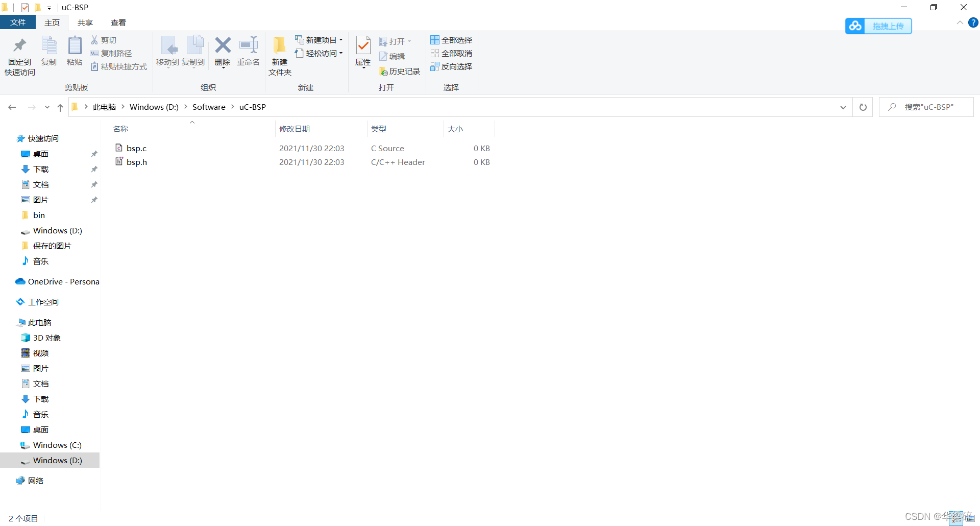The height and width of the screenshot is (526, 980).
Task: Collapse the ribbon with the caret
Action: coord(960,22)
